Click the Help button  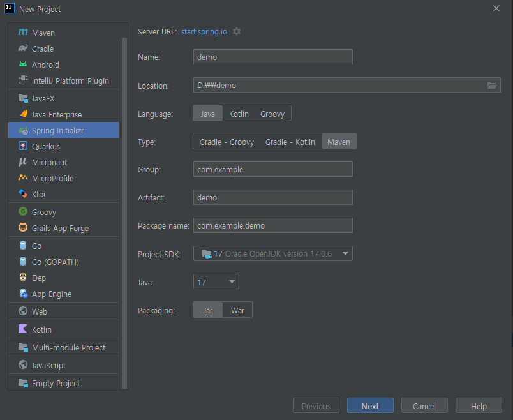pos(479,406)
